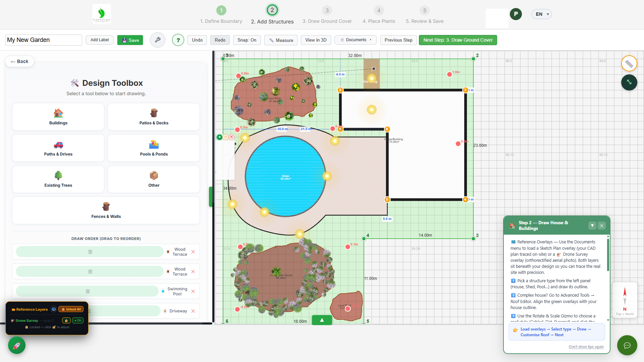This screenshot has width=644, height=362.
Task: Click the Swimming Pool drag handle bar
Action: pyautogui.click(x=87, y=291)
